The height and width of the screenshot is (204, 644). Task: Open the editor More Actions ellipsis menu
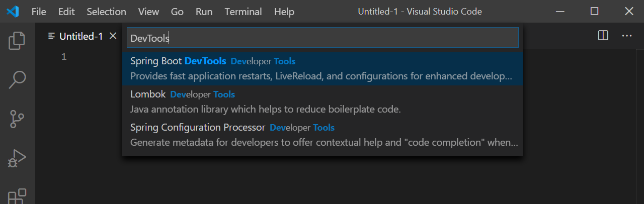point(626,36)
